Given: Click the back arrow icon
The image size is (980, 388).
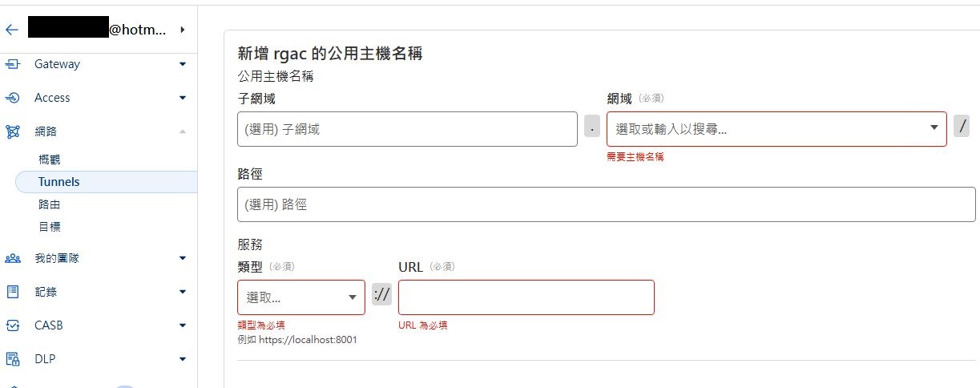Looking at the screenshot, I should pos(11,30).
